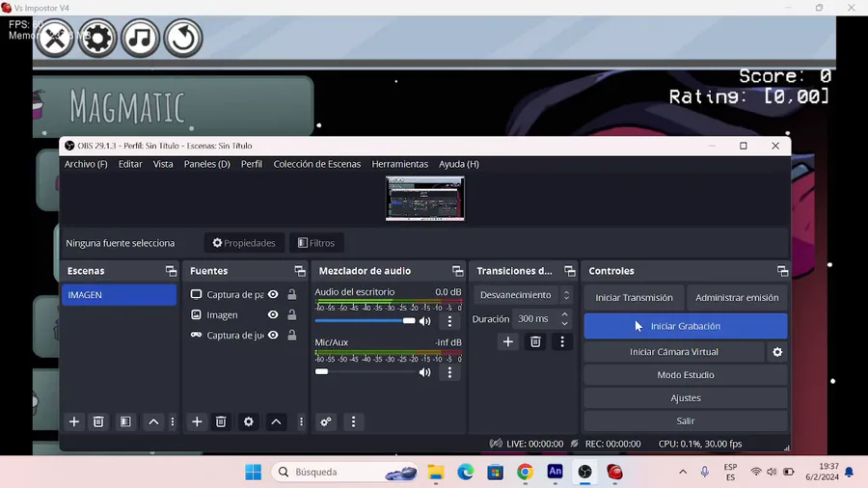Open Colección de Escenas menu
This screenshot has width=868, height=488.
(316, 164)
